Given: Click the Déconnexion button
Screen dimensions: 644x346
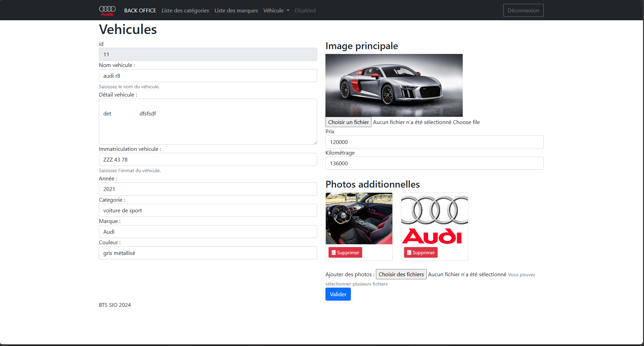Looking at the screenshot, I should coord(523,10).
